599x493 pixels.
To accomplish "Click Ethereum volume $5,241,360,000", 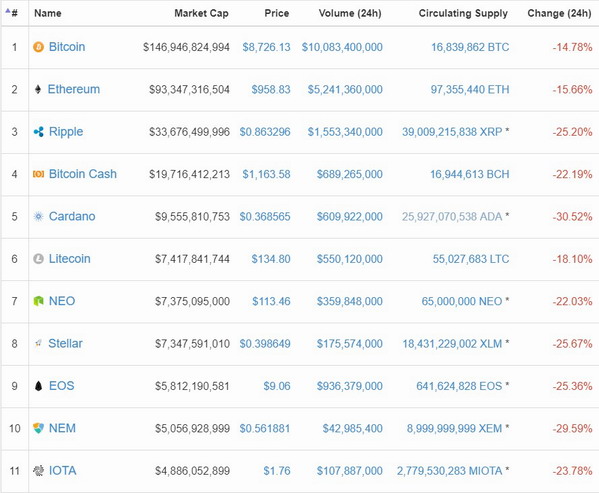I will pyautogui.click(x=345, y=90).
